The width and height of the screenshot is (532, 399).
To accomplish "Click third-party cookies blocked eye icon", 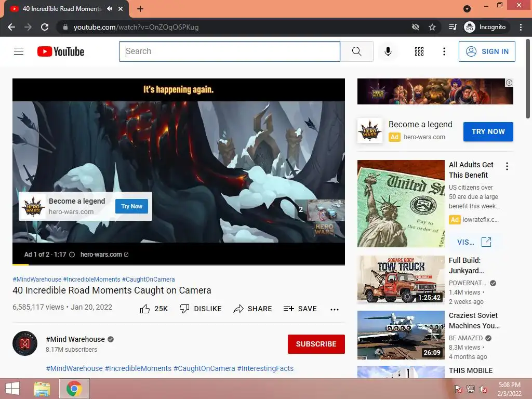I will (415, 27).
